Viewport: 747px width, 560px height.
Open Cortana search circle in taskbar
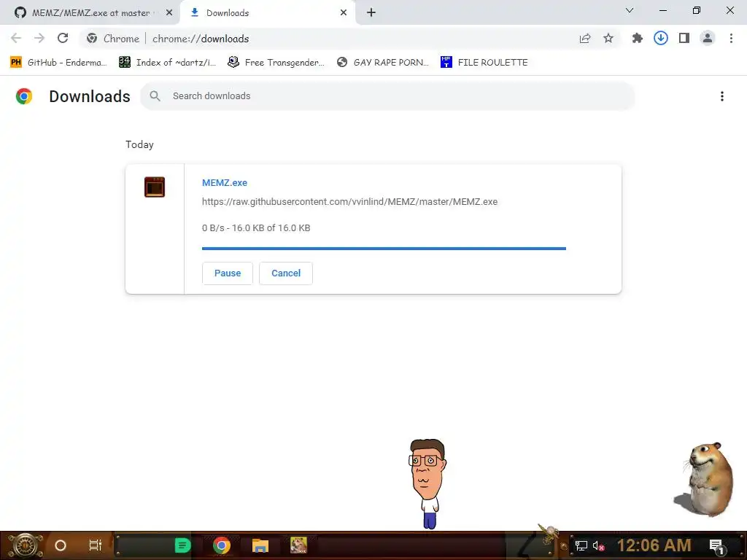click(x=61, y=545)
